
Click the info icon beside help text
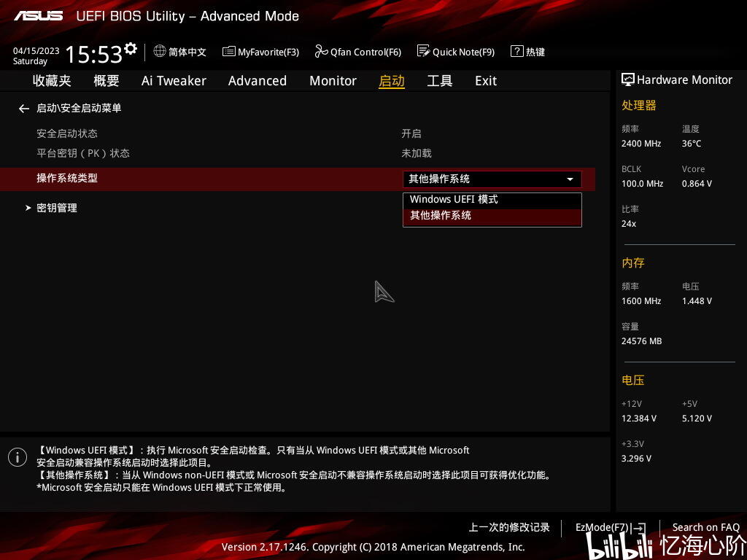(x=18, y=457)
